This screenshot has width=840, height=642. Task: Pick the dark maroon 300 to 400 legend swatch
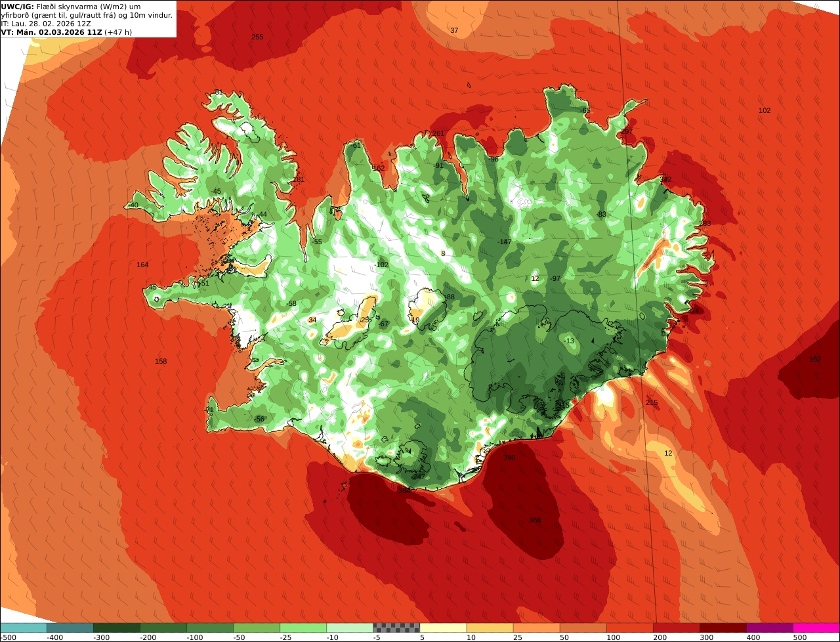(723, 628)
